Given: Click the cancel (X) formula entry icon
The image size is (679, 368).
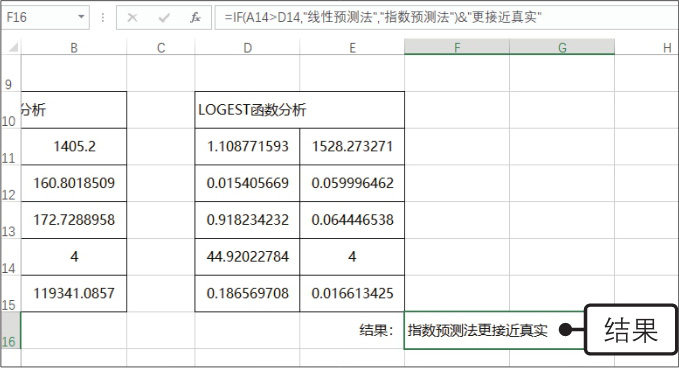Looking at the screenshot, I should point(133,18).
